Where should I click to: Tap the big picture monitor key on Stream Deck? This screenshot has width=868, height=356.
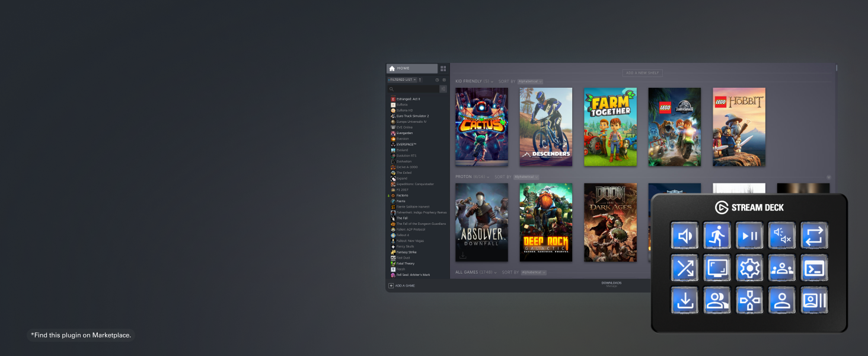pyautogui.click(x=717, y=268)
